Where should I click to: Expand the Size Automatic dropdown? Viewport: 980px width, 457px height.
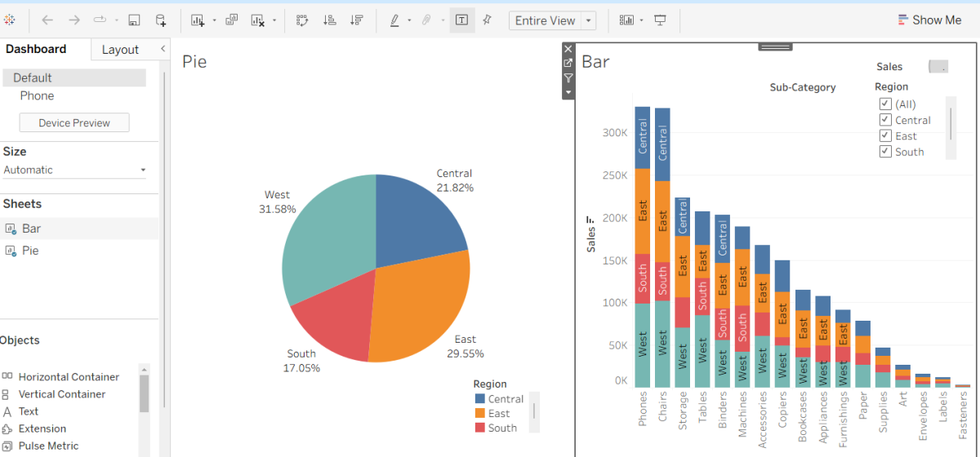(143, 171)
